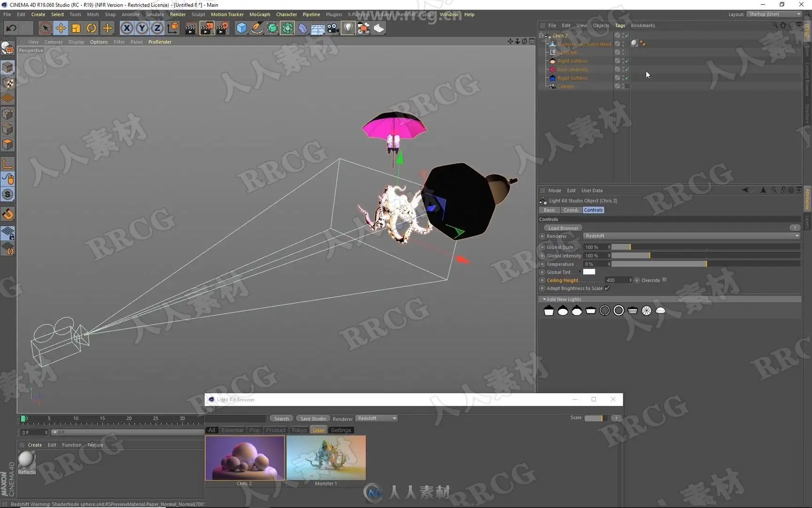The width and height of the screenshot is (812, 508).
Task: Toggle enable checkmark for Chris 2 object
Action: 627,35
